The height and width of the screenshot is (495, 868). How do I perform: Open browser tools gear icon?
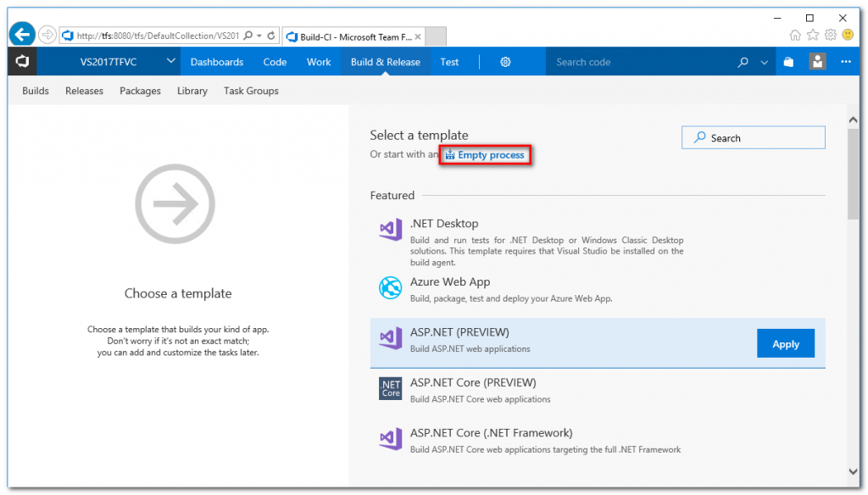point(831,35)
